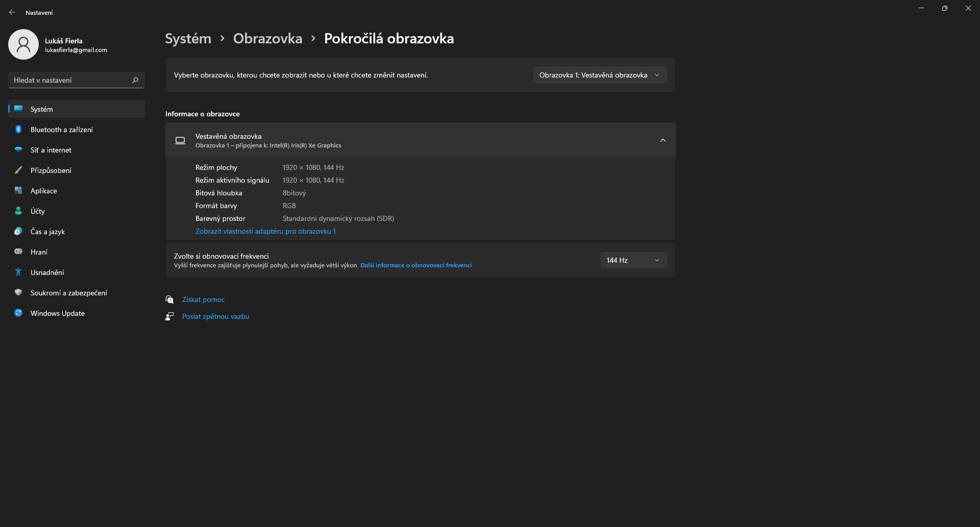Open Další informace o obnovovací frekvenci link
The height and width of the screenshot is (527, 980).
coord(415,265)
